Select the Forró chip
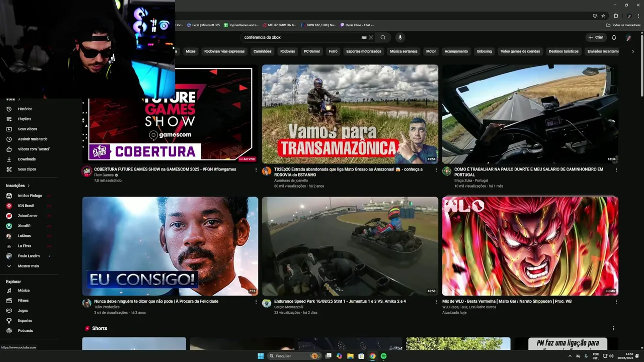Viewport: 644px width, 362px height. 333,51
